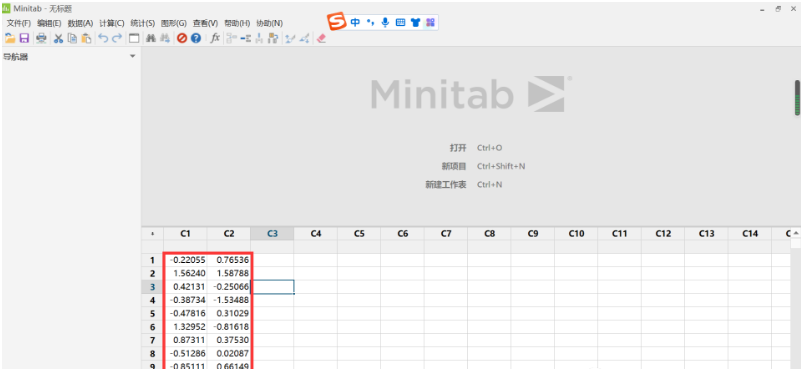Select column header C14

(750, 234)
